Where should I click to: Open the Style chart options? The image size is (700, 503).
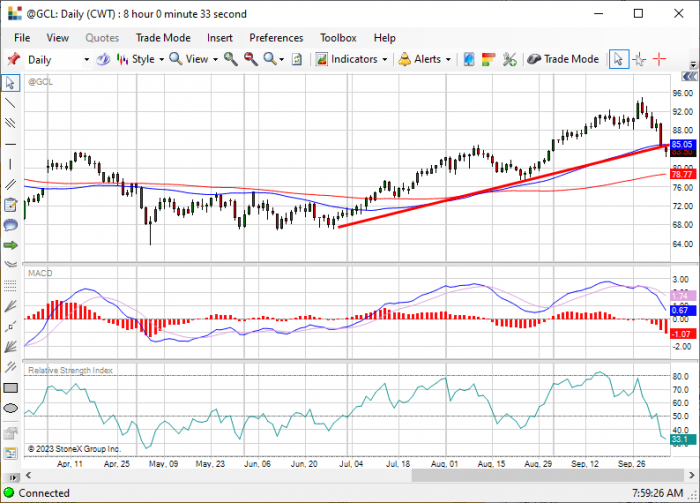[140, 59]
